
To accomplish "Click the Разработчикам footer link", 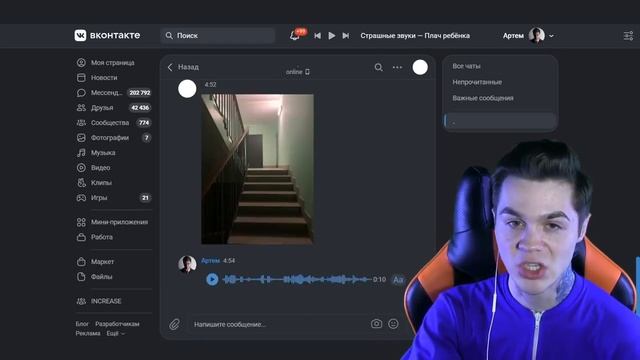I will tap(117, 324).
